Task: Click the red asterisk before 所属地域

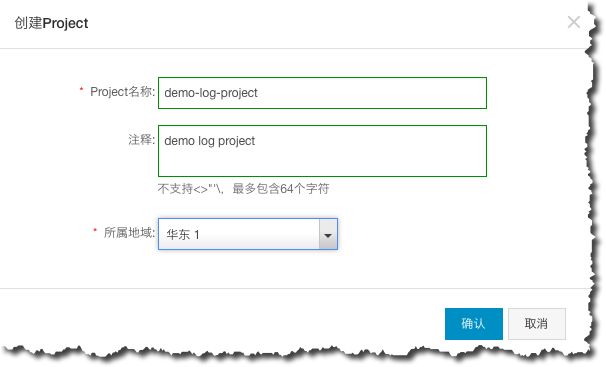Action: coord(95,231)
